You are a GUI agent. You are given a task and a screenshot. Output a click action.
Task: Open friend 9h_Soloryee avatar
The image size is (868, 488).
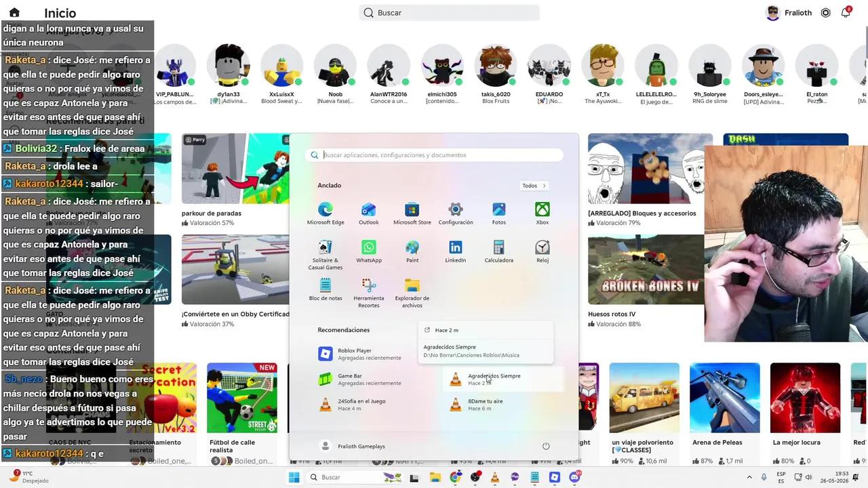click(x=710, y=66)
